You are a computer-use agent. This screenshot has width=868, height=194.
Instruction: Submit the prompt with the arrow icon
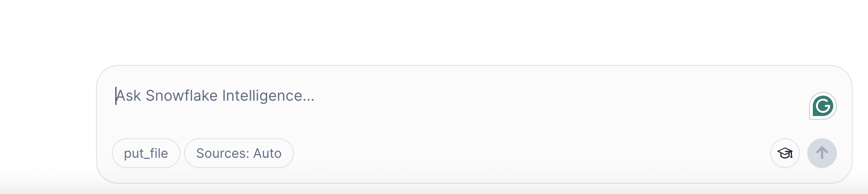point(822,153)
